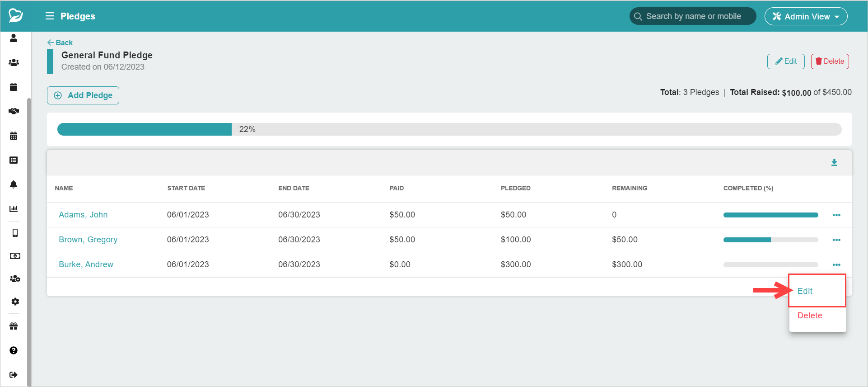
Task: Click the COMPLETED (%) column header
Action: pyautogui.click(x=748, y=188)
